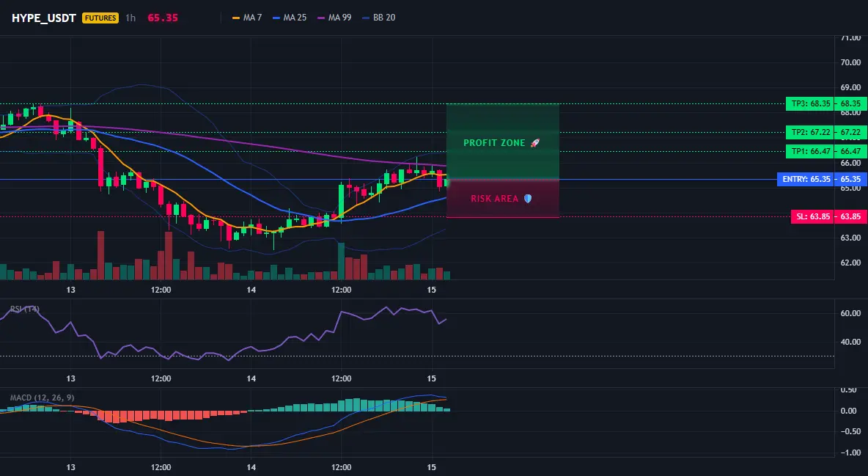
Task: Toggle the MA 7 legend item
Action: pos(248,18)
